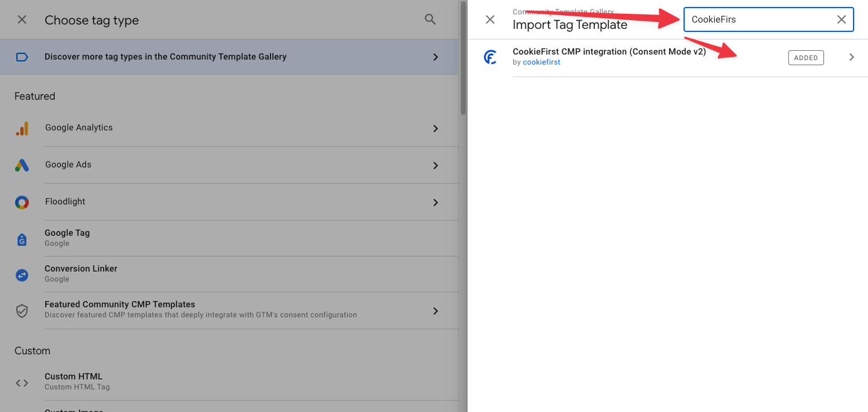Image resolution: width=868 pixels, height=412 pixels.
Task: Select the Google Analytics tag type
Action: pyautogui.click(x=229, y=128)
